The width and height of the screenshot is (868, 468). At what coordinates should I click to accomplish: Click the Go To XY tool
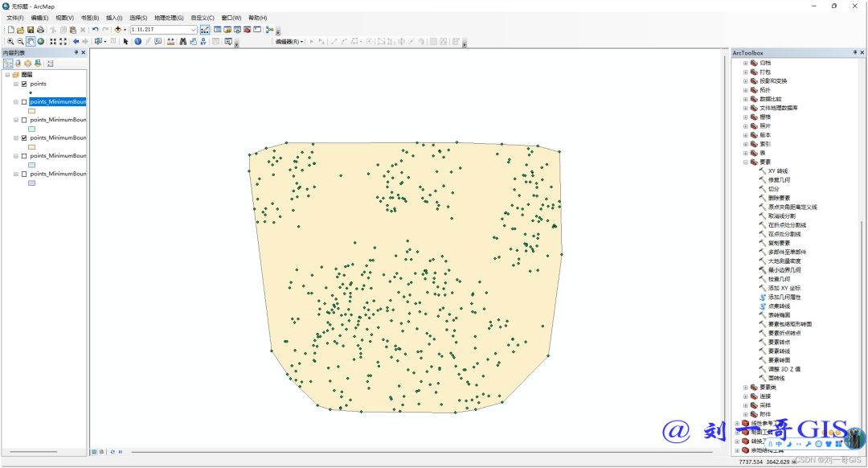[x=203, y=42]
